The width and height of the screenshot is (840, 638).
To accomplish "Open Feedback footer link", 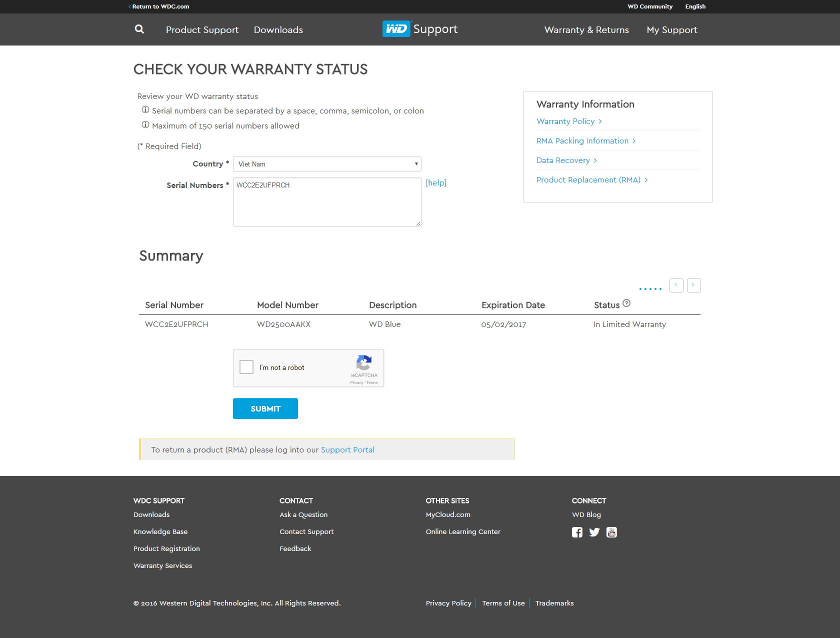I will click(295, 548).
